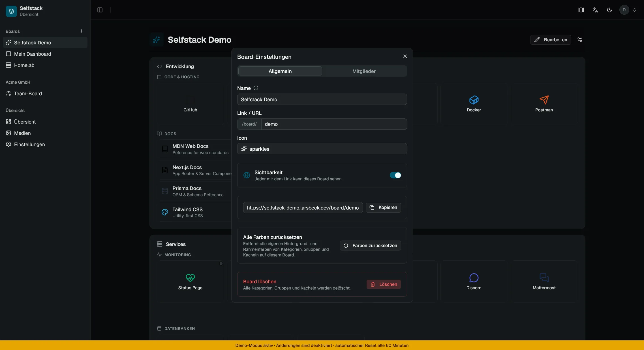The height and width of the screenshot is (350, 644).
Task: Open Mein Dashboard board
Action: [45, 54]
